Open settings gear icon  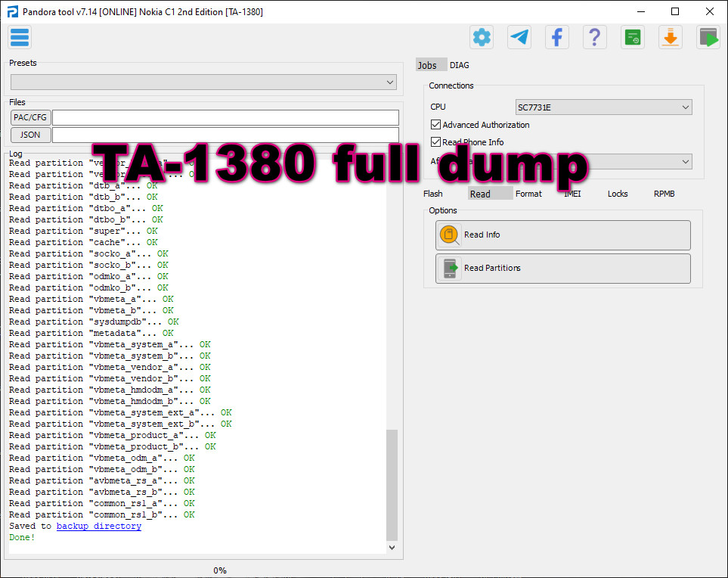click(x=482, y=37)
